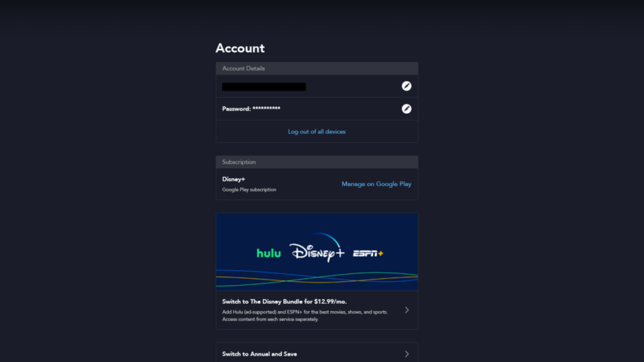Click the Add Hulu (ad-supported) description text
644x362 pixels.
pyautogui.click(x=305, y=315)
